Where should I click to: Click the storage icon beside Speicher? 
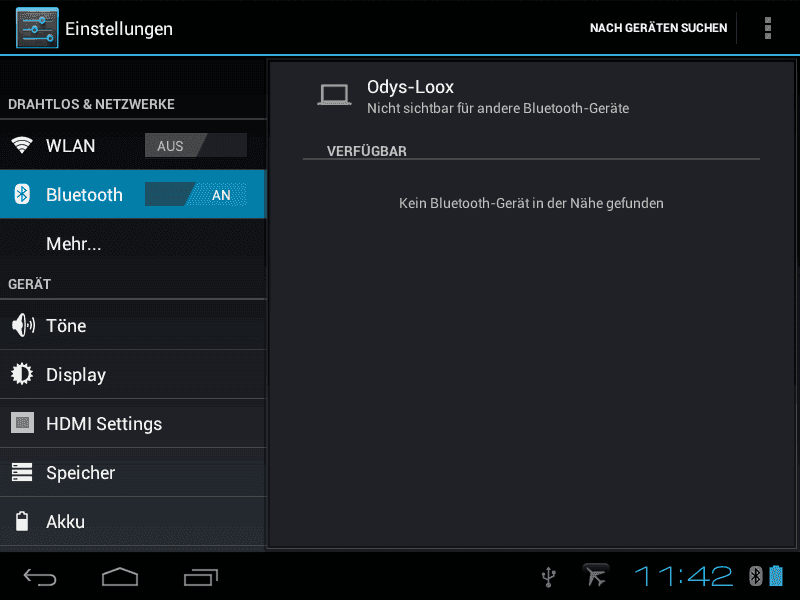(22, 472)
